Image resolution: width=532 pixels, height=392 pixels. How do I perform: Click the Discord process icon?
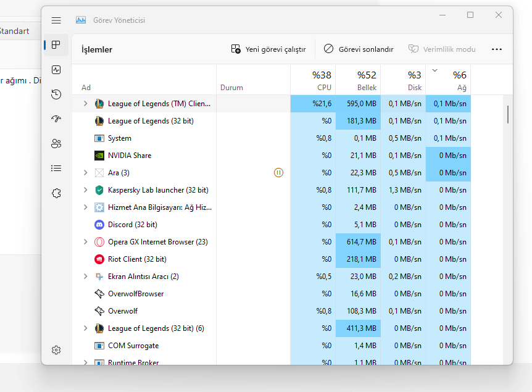(x=99, y=225)
